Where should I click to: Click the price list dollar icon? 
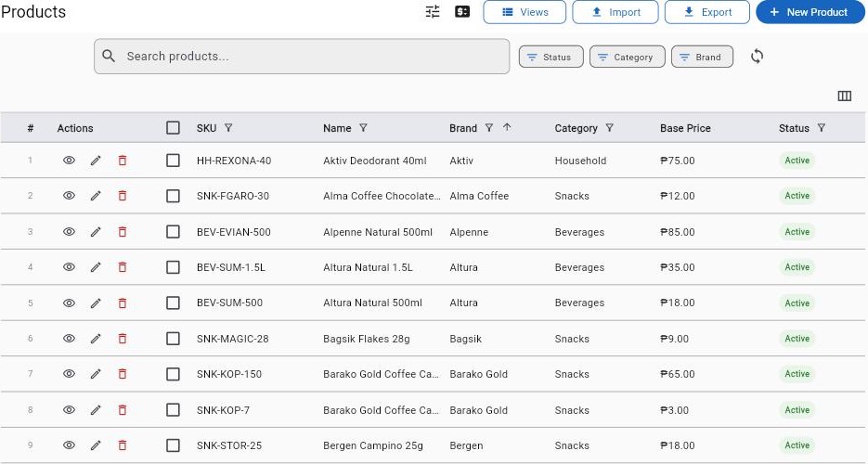pos(462,12)
